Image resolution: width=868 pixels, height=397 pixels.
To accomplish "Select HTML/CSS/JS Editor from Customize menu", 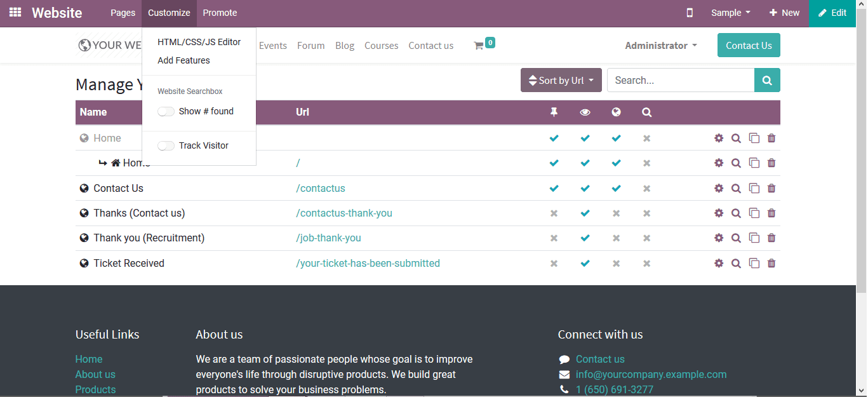I will (199, 42).
